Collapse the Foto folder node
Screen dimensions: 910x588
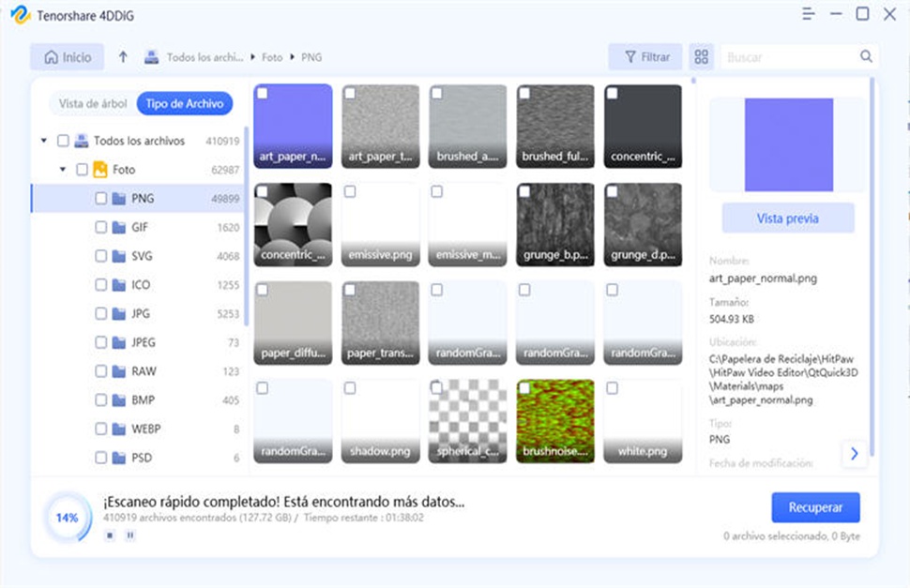tap(63, 170)
